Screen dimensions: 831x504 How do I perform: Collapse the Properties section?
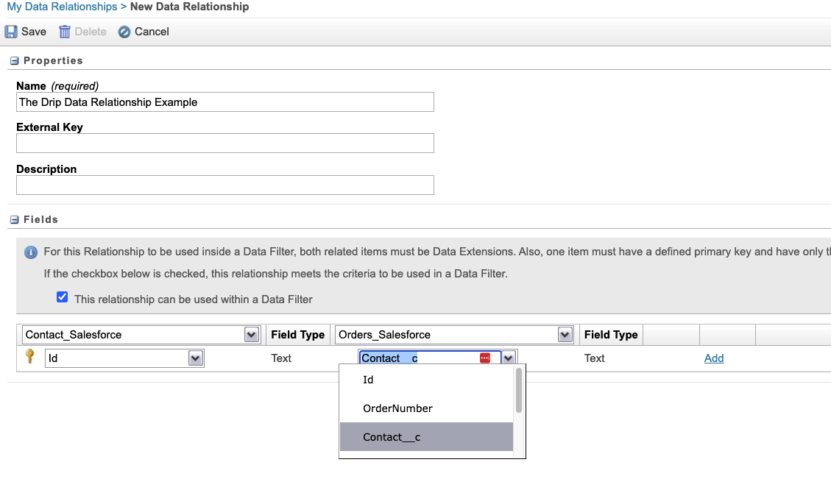pyautogui.click(x=14, y=61)
